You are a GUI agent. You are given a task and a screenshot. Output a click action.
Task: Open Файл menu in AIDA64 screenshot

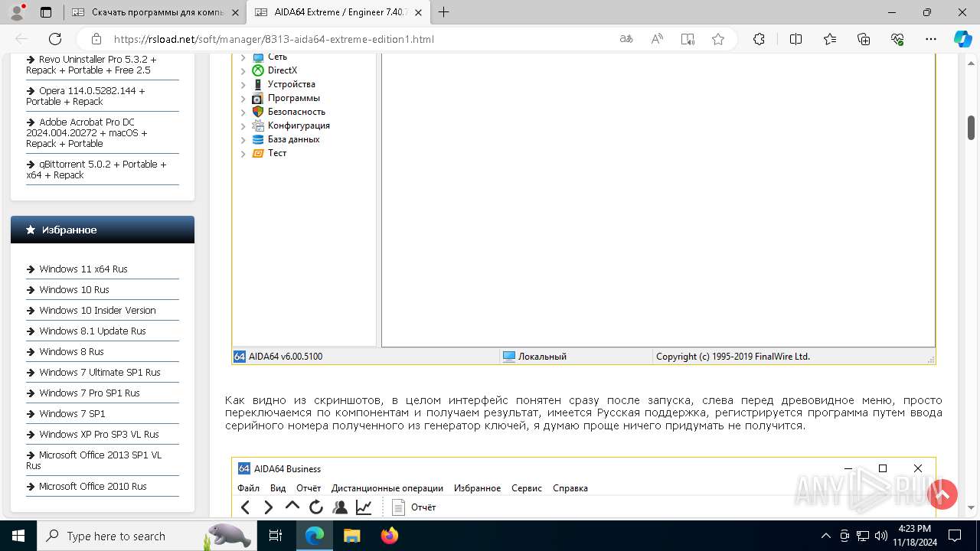pyautogui.click(x=248, y=488)
